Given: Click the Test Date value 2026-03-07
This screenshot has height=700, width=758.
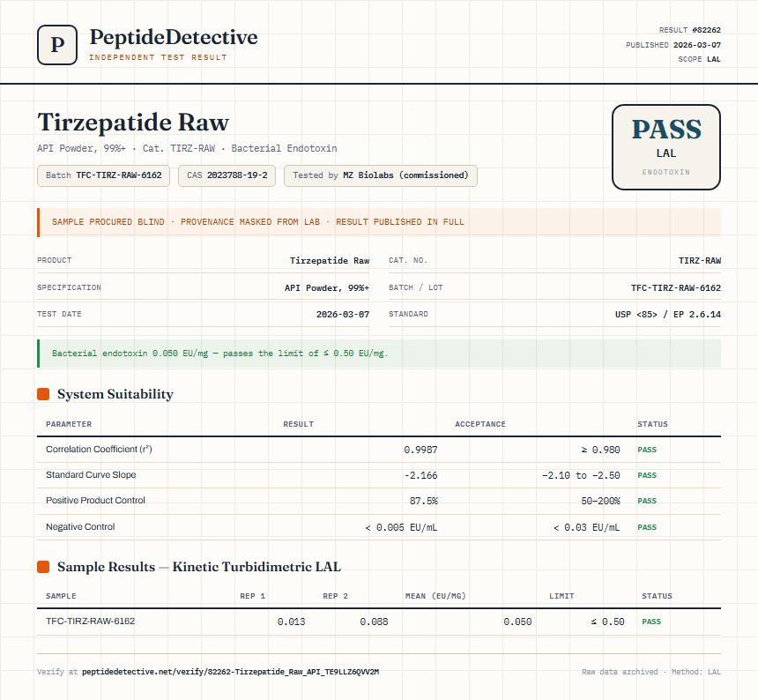Looking at the screenshot, I should point(343,314).
